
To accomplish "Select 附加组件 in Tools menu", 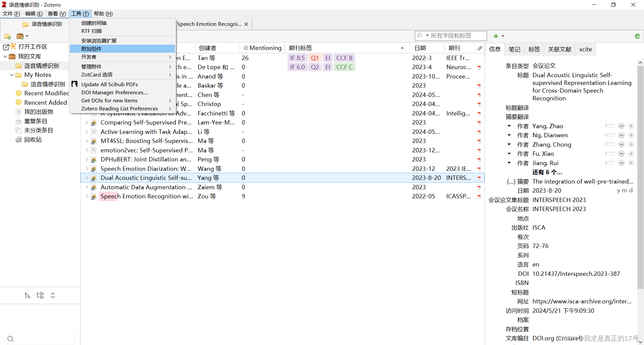I will tap(122, 49).
